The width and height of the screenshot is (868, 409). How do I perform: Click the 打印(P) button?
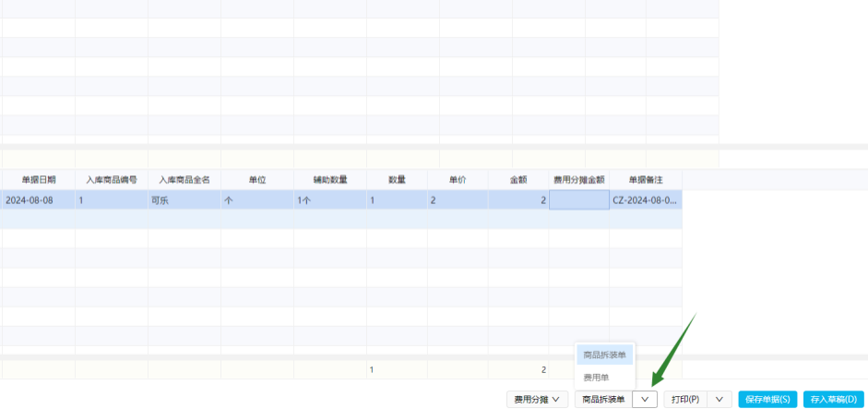pos(684,400)
